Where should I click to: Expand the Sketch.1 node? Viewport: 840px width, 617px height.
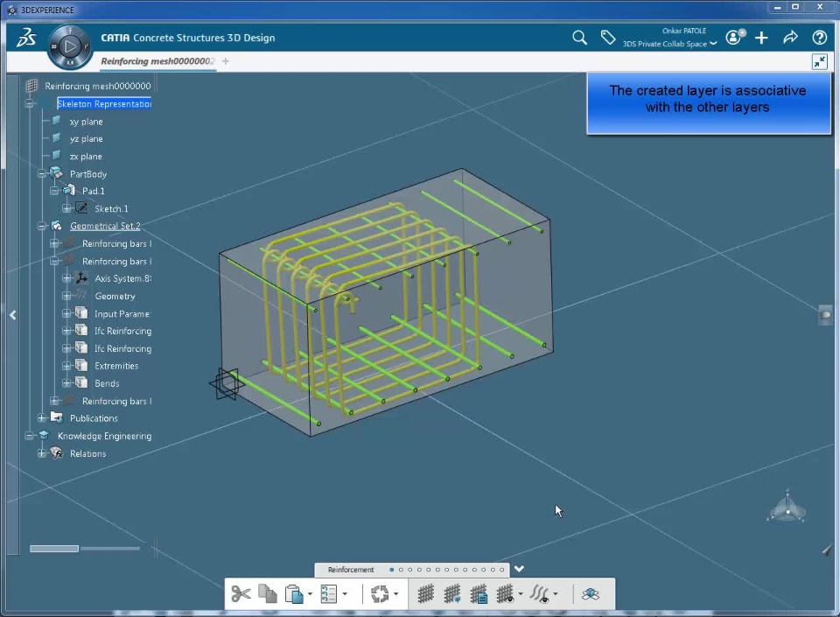(x=66, y=208)
